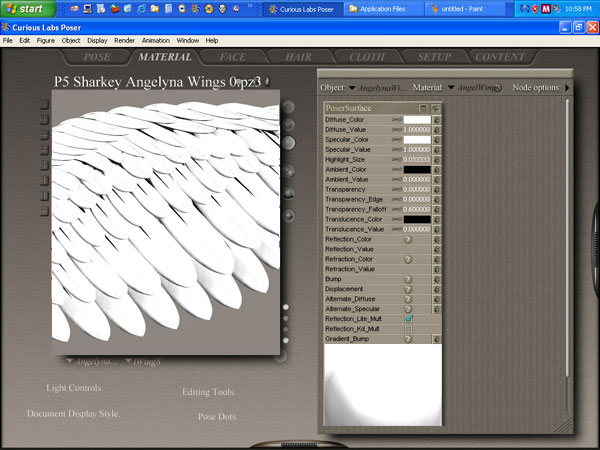The image size is (600, 450).
Task: Open the Translucence_Color black swatch
Action: point(417,219)
